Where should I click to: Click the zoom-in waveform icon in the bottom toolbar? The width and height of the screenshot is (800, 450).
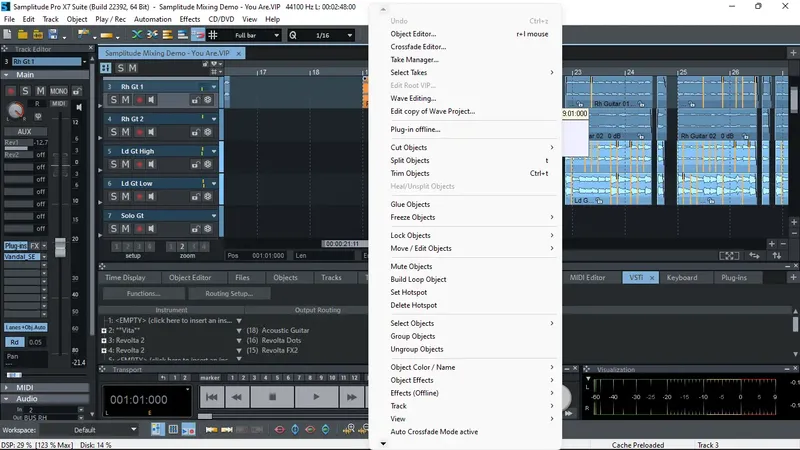coord(349,430)
